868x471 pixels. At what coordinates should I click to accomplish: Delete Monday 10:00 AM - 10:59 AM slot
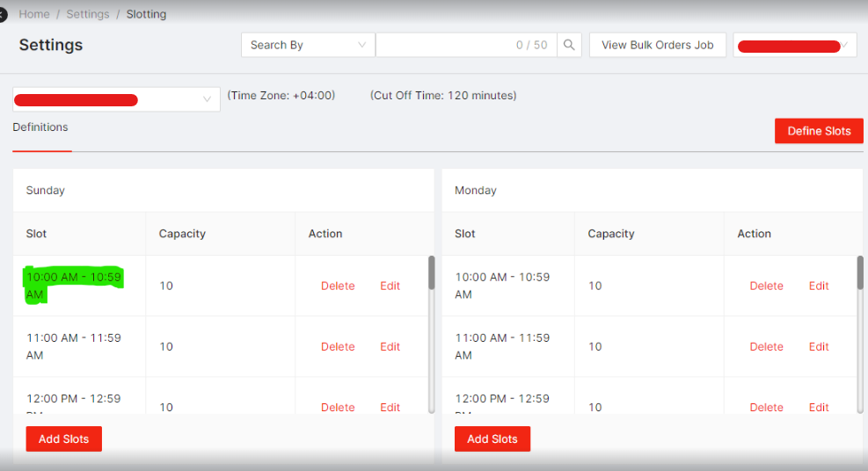766,286
